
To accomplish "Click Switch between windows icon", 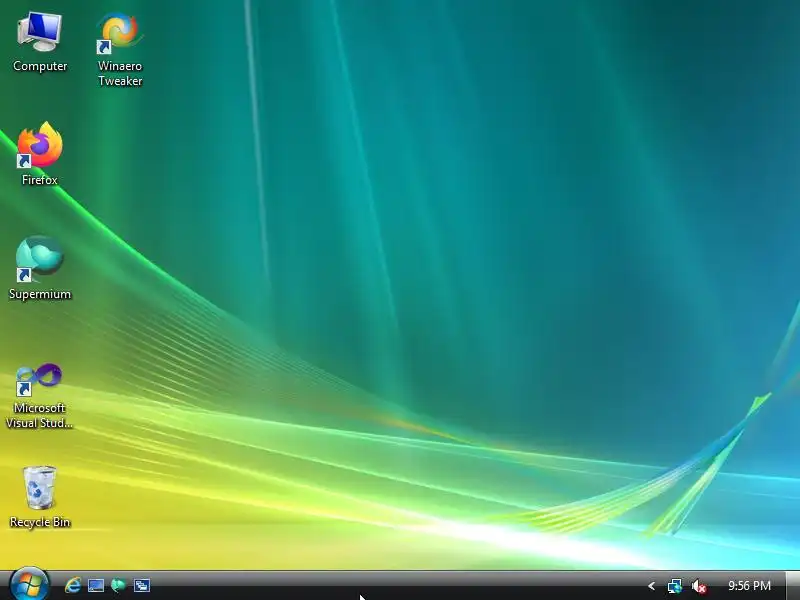I will point(142,585).
